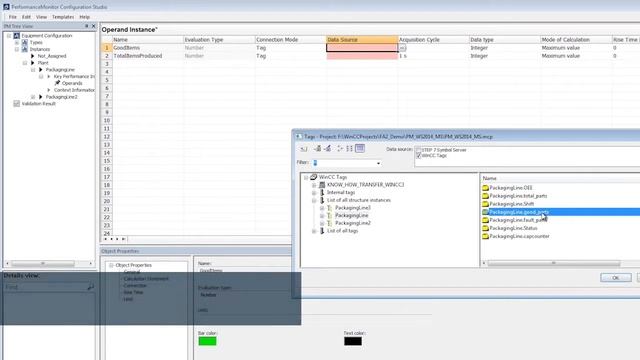This screenshot has width=640, height=360.
Task: Click the first toolbar icon in Tags dialog
Action: (x=304, y=149)
